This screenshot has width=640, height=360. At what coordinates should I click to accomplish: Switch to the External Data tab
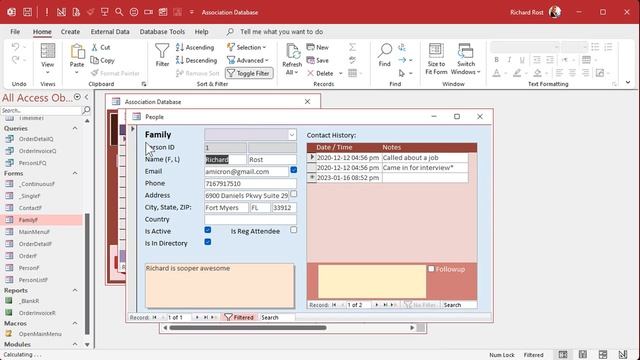tap(110, 31)
